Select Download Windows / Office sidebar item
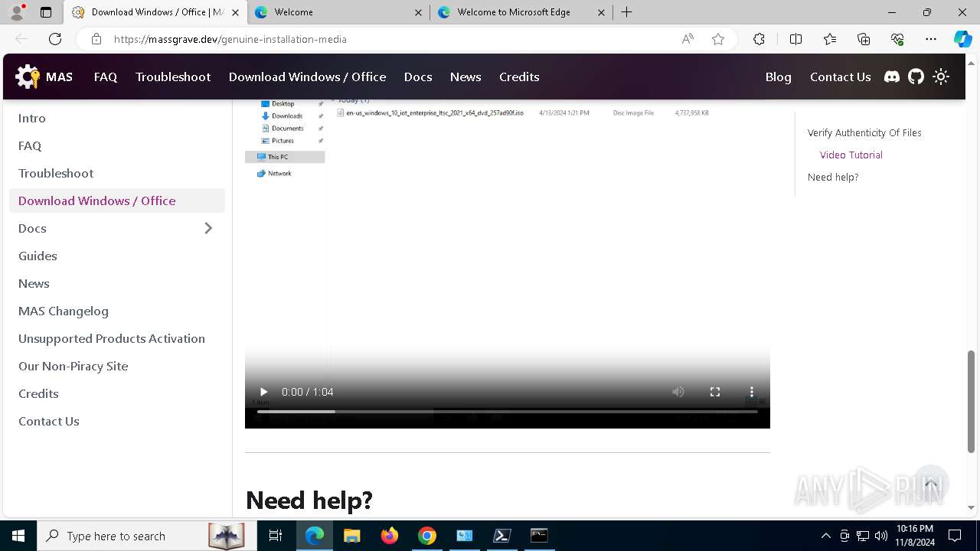Image resolution: width=980 pixels, height=551 pixels. point(117,201)
